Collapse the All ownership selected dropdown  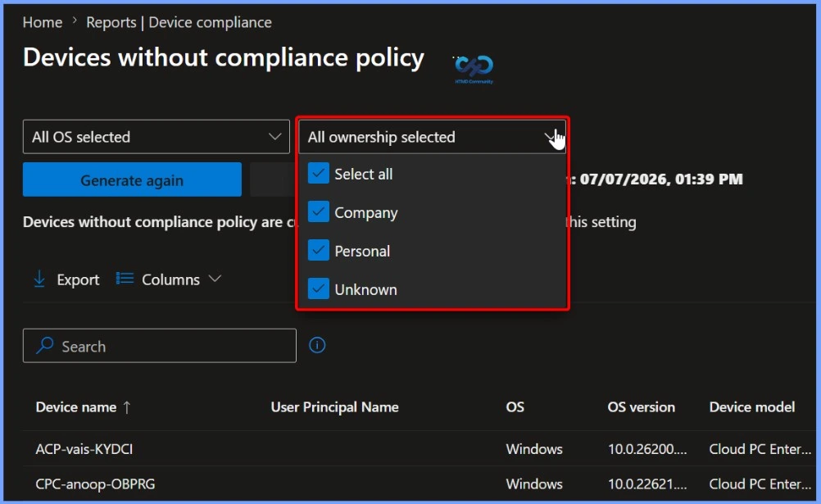(432, 137)
